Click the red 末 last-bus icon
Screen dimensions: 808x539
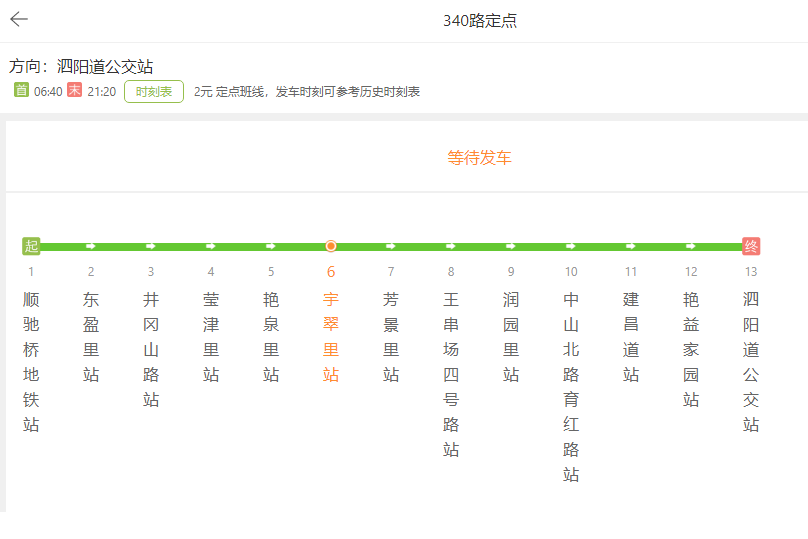pyautogui.click(x=75, y=90)
